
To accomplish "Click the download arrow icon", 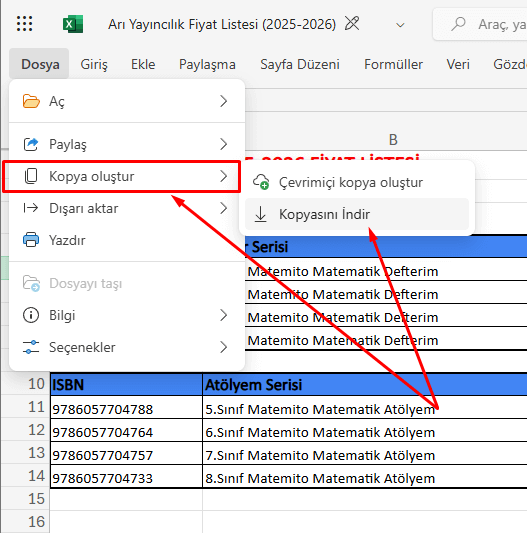I will (261, 214).
